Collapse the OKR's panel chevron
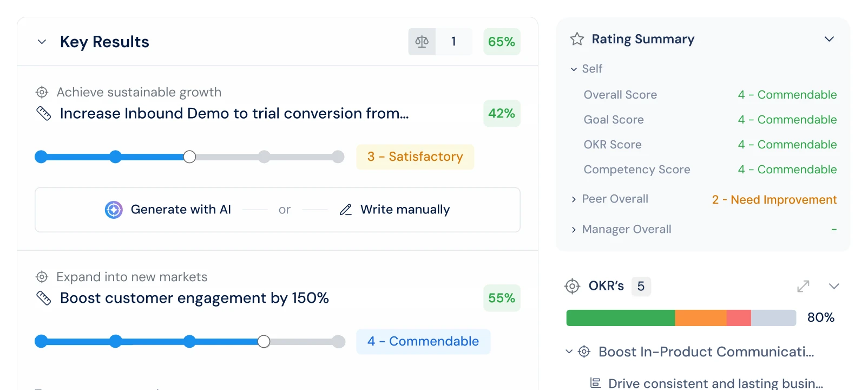 pos(834,286)
